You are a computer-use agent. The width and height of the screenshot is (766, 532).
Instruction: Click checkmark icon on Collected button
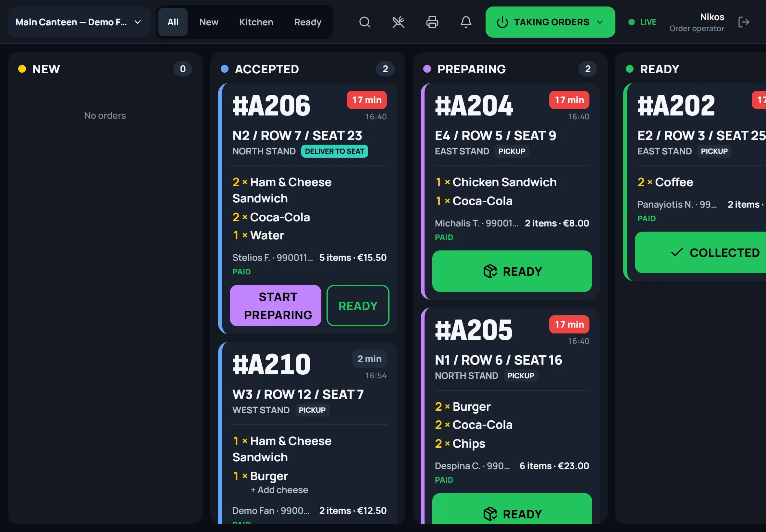pos(677,252)
